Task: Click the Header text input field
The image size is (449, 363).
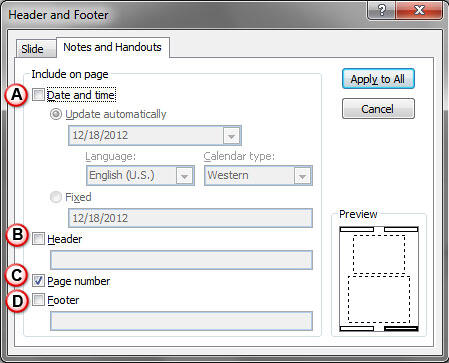Action: pyautogui.click(x=181, y=260)
